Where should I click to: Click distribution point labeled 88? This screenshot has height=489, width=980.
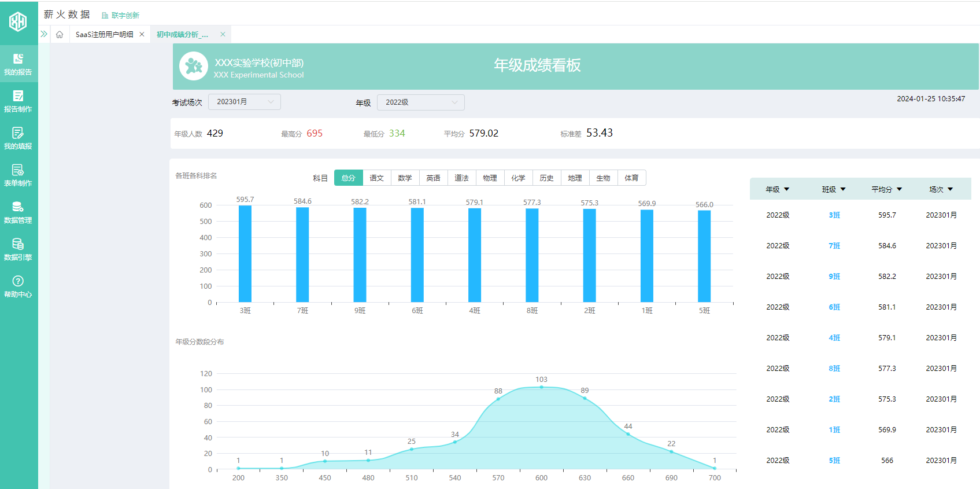coord(498,399)
